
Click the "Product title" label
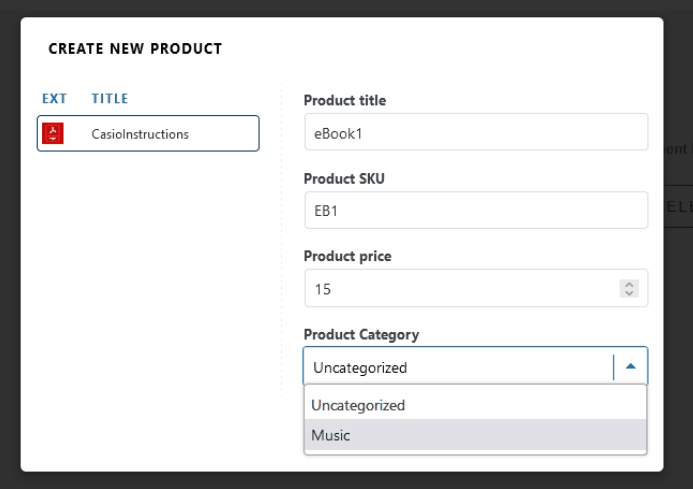[x=344, y=100]
